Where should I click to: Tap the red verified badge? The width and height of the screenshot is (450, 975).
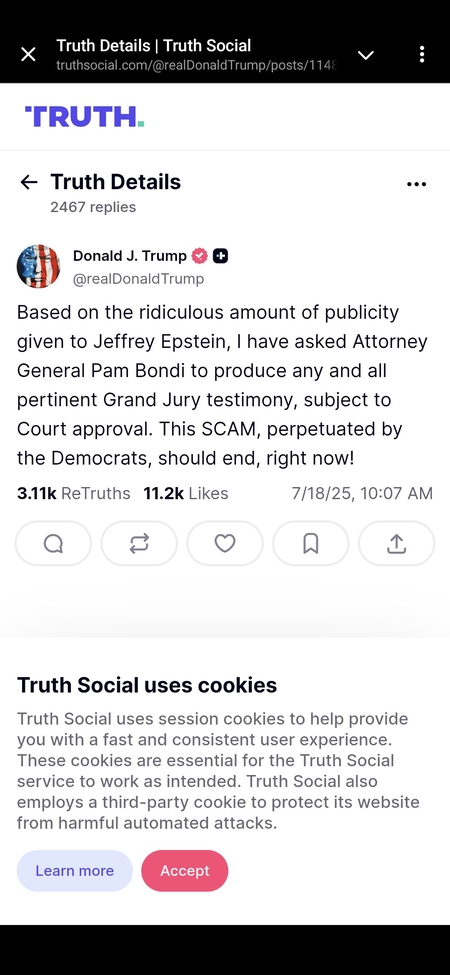point(200,256)
